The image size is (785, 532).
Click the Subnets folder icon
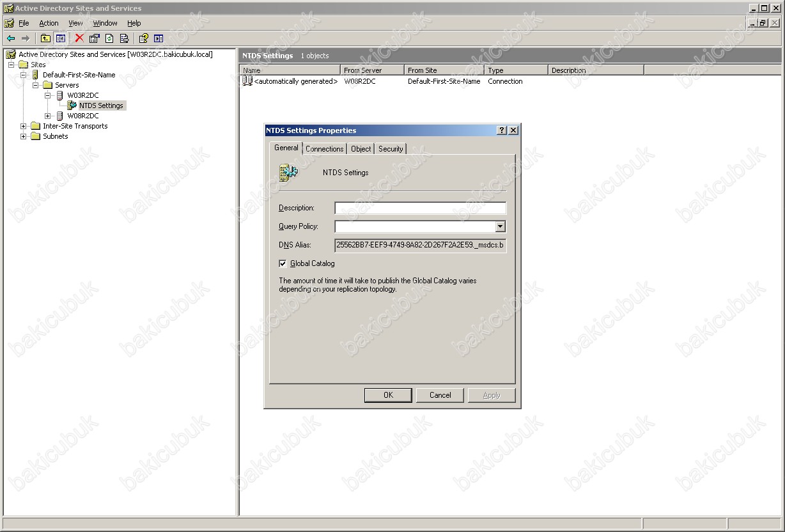point(36,136)
